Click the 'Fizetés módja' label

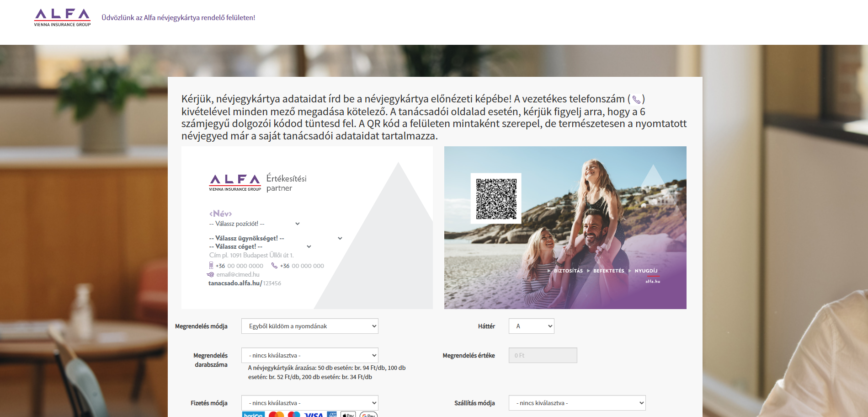pyautogui.click(x=209, y=403)
